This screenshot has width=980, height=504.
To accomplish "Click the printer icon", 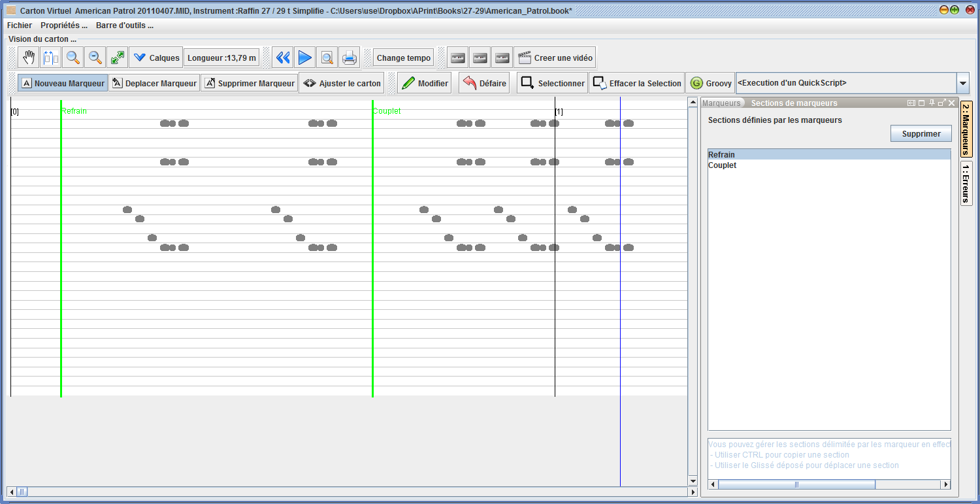I will coord(350,58).
